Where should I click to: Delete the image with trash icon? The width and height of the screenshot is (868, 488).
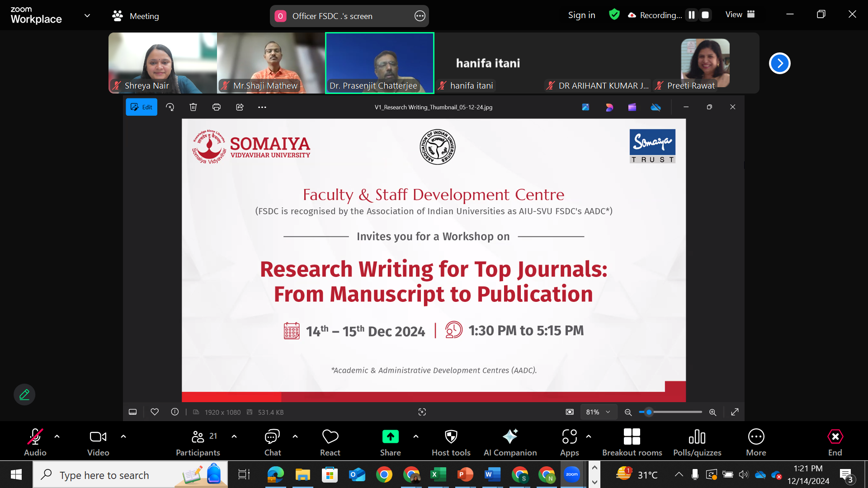(x=193, y=107)
